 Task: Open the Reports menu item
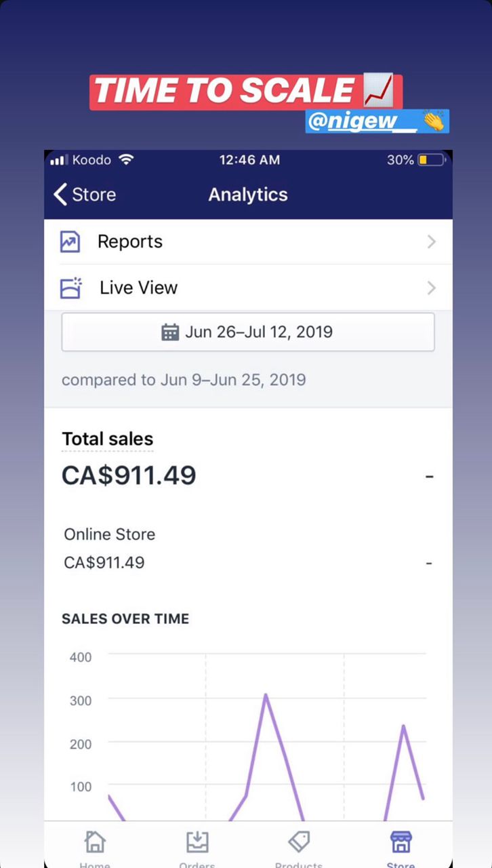coord(130,242)
